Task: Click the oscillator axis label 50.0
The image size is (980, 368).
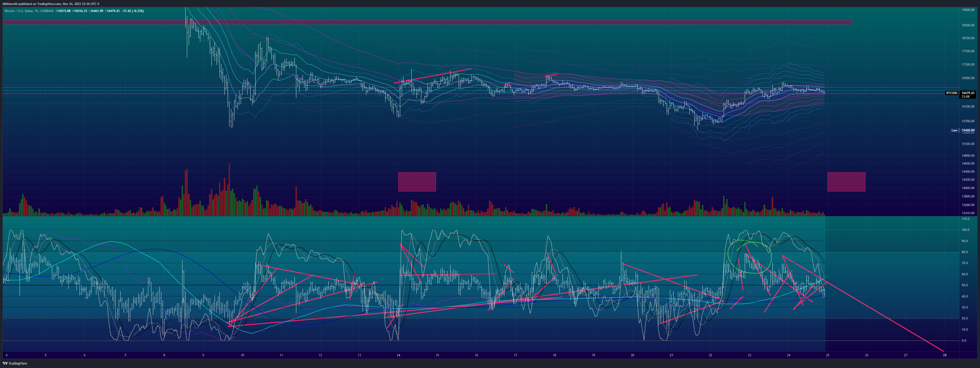Action: (x=964, y=285)
